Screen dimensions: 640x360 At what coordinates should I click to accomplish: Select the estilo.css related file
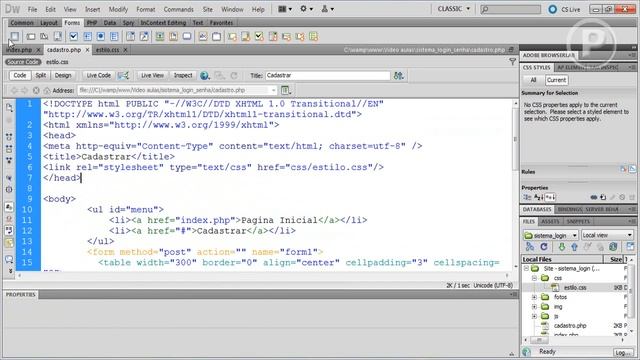[57, 62]
